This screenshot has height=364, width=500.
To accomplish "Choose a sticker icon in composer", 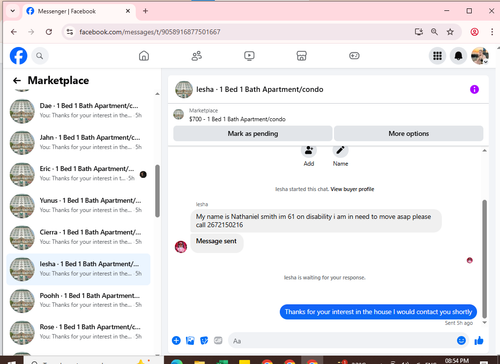I will pyautogui.click(x=204, y=340).
